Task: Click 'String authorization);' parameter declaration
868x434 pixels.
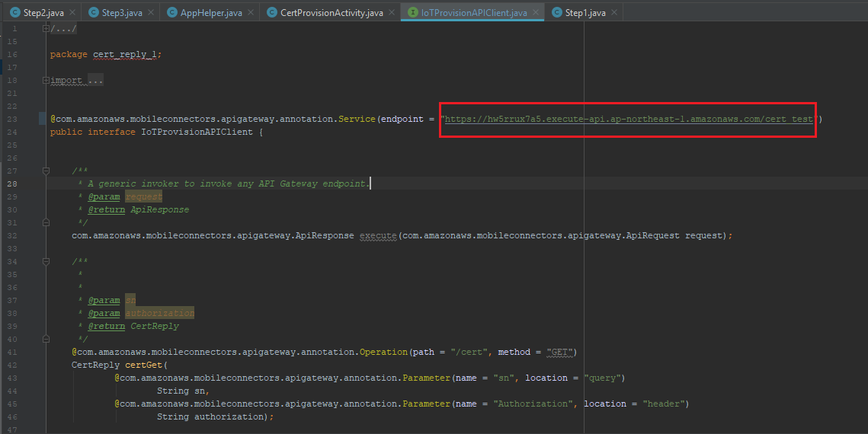Action: click(216, 416)
